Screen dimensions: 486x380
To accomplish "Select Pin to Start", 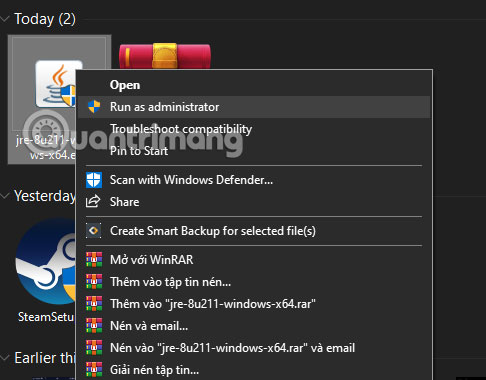I will pyautogui.click(x=254, y=151).
